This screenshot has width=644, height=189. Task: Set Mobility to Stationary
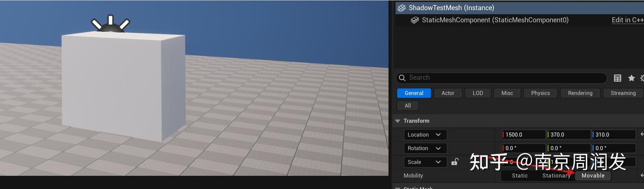(556, 176)
